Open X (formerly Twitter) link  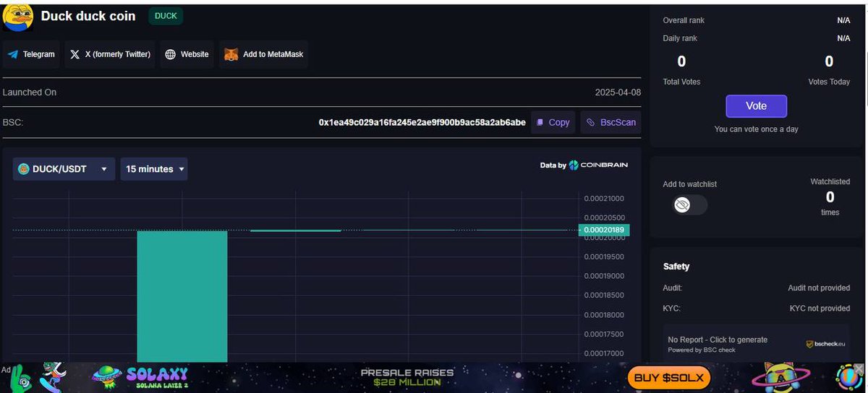pos(111,54)
